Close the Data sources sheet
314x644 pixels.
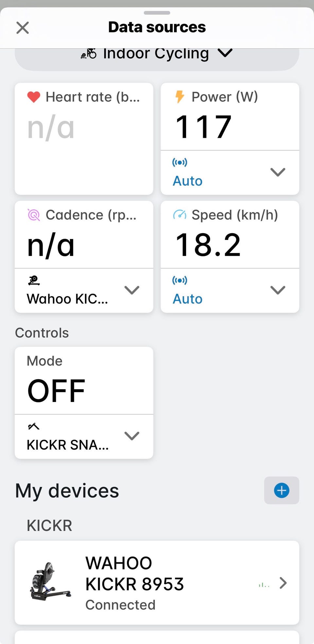pos(23,28)
